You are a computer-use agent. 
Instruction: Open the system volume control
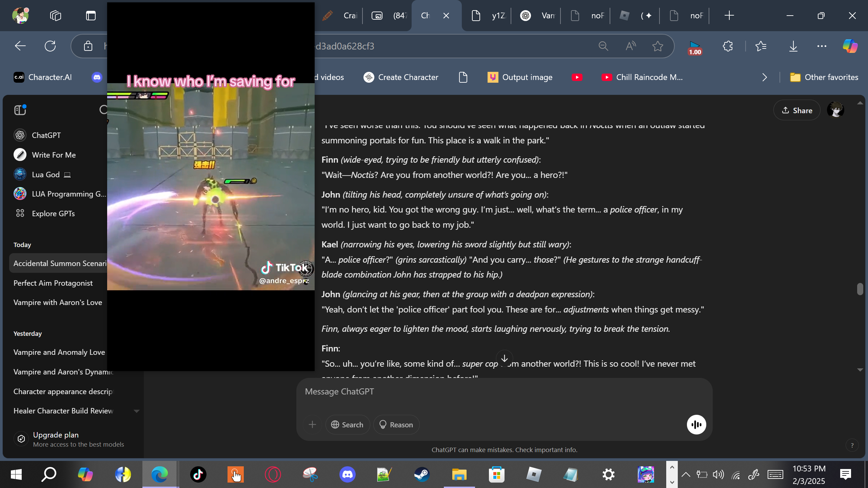[x=718, y=474]
